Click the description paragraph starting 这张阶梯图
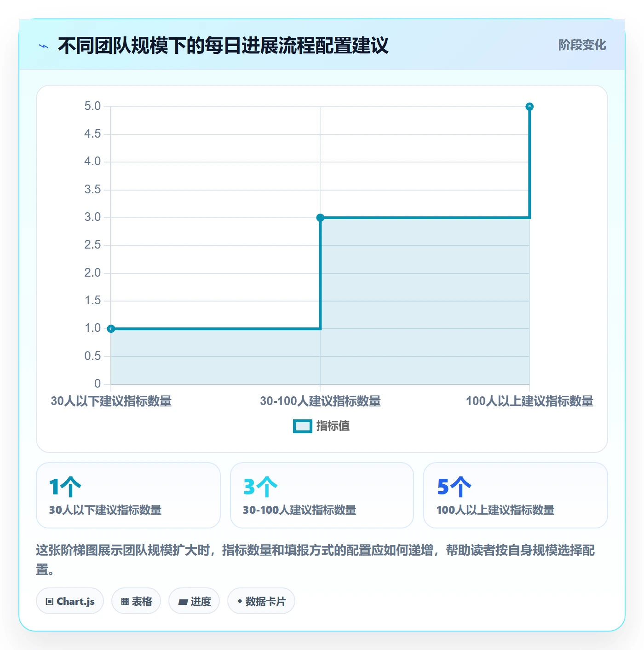This screenshot has width=644, height=650. (316, 560)
